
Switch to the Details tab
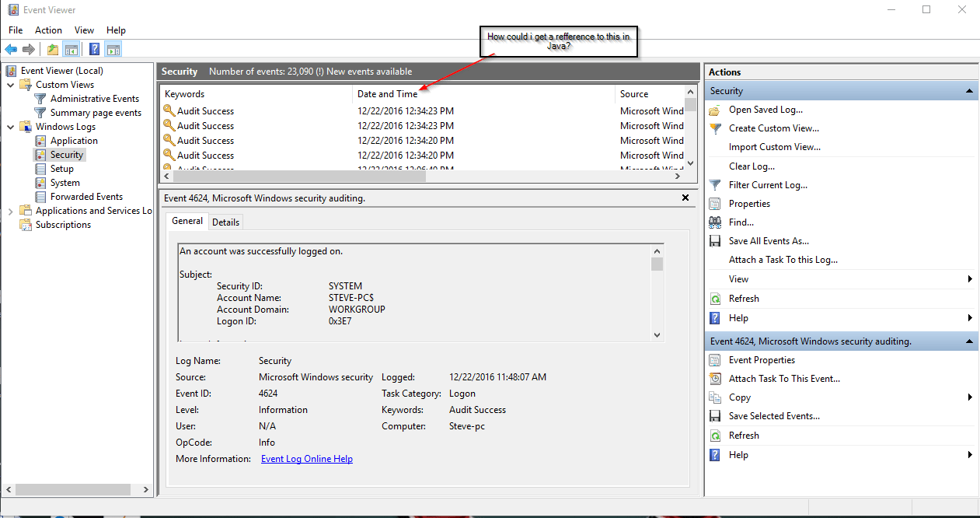tap(225, 222)
